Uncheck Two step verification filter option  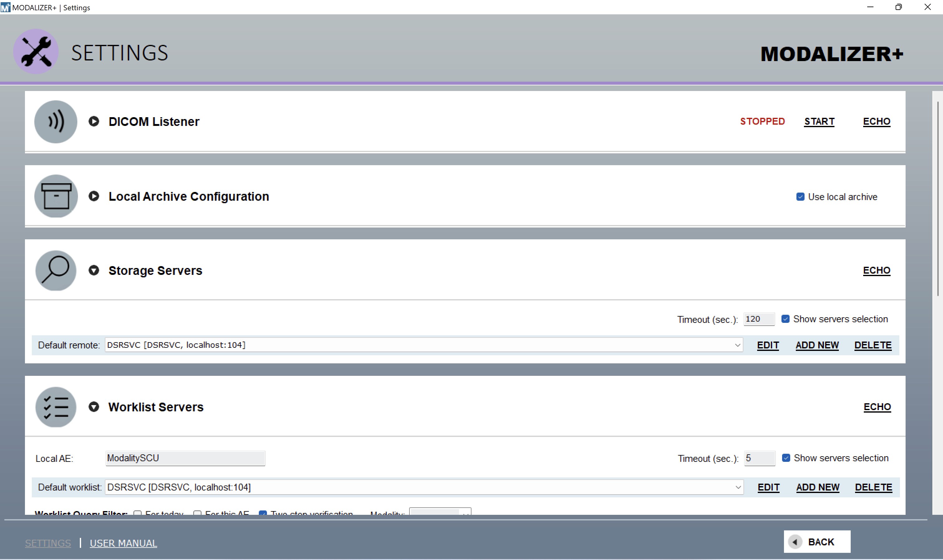pyautogui.click(x=264, y=513)
